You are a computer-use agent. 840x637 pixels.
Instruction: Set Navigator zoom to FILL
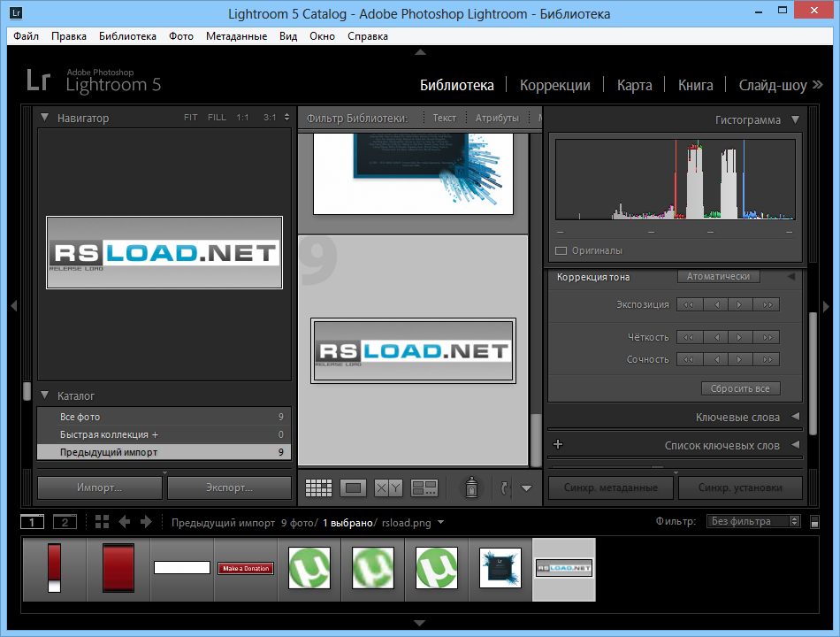point(217,118)
